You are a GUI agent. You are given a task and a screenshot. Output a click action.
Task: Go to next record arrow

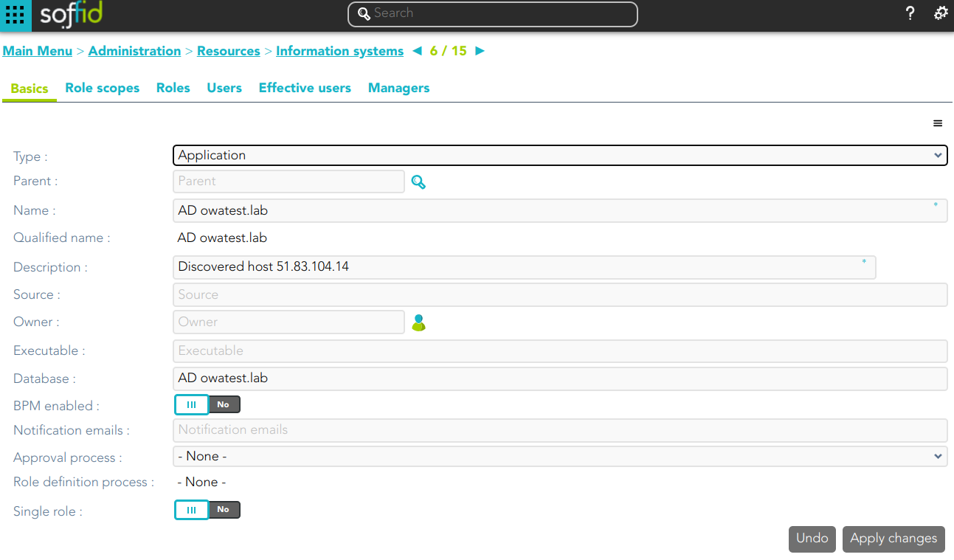coord(480,51)
